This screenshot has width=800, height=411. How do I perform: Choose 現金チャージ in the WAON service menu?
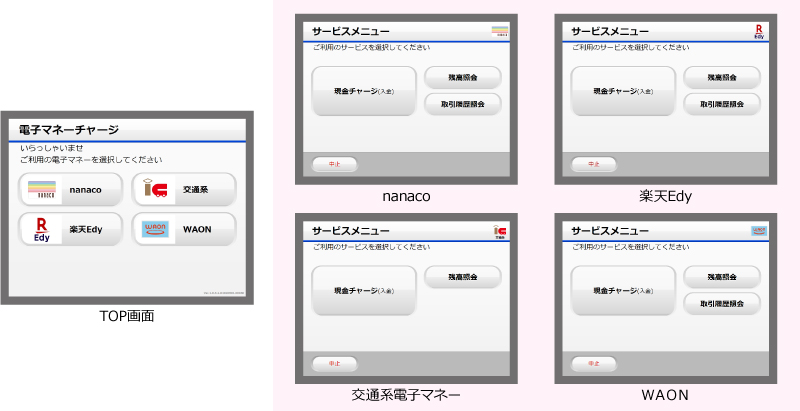click(623, 291)
